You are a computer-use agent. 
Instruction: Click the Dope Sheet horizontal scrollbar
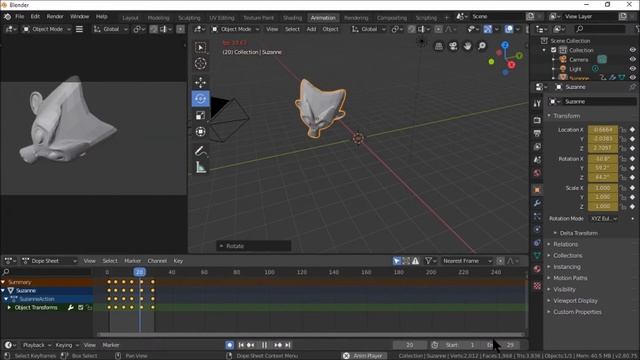(x=310, y=335)
